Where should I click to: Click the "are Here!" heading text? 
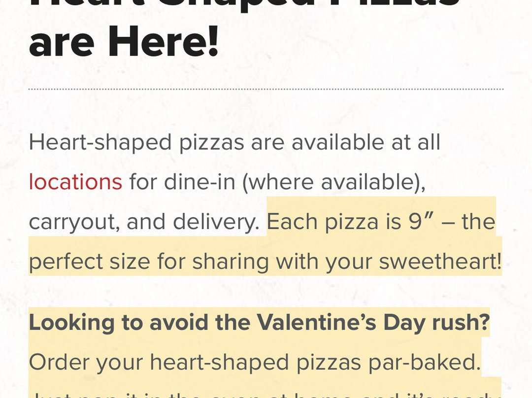124,40
